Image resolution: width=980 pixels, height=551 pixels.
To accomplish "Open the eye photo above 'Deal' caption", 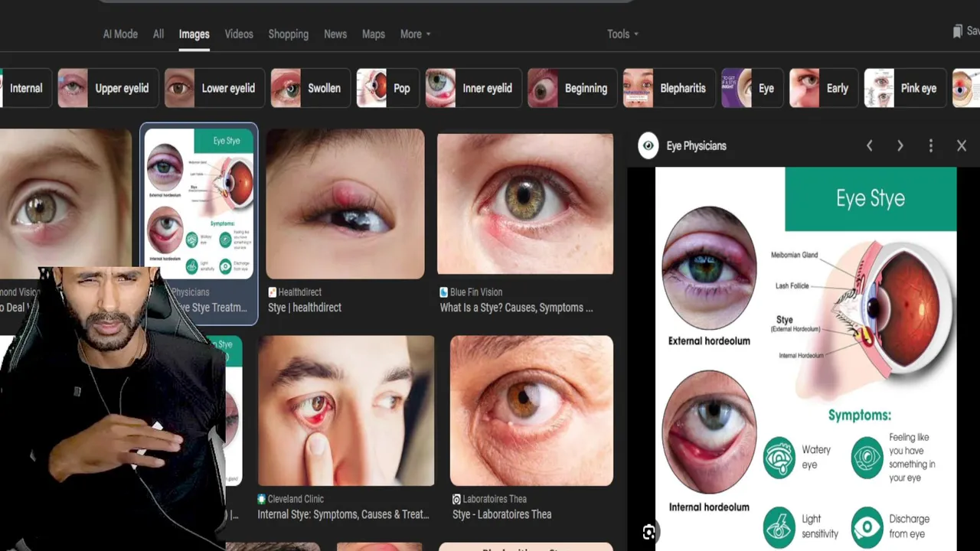I will point(66,199).
